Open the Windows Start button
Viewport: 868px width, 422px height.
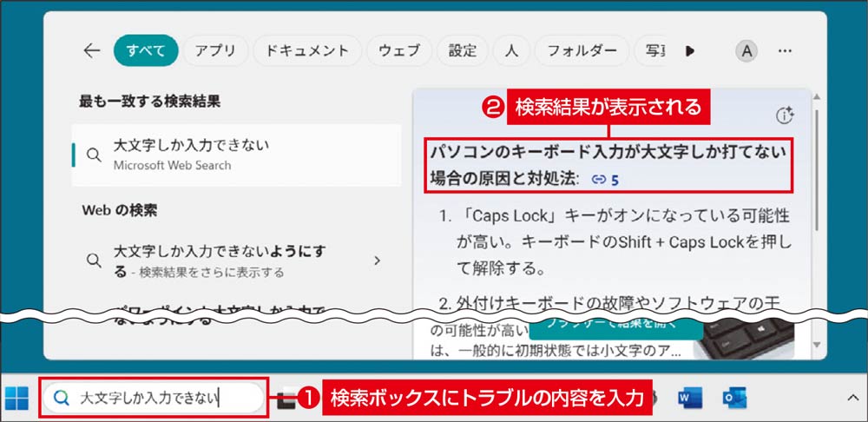tap(16, 399)
